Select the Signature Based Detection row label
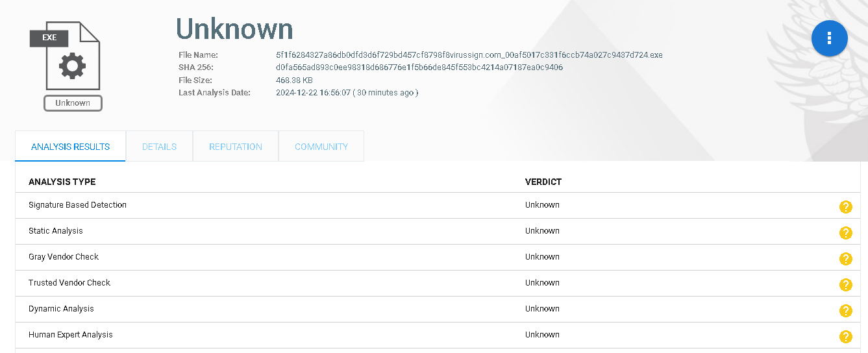 (77, 205)
